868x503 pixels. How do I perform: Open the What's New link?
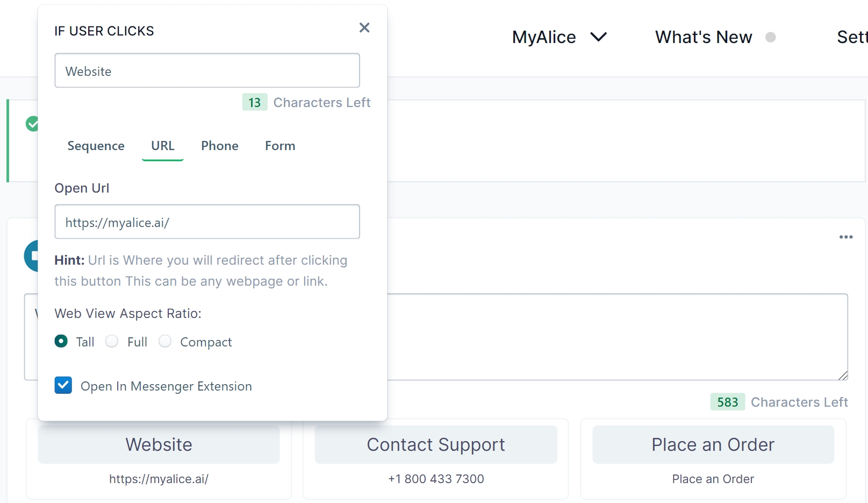coord(703,37)
